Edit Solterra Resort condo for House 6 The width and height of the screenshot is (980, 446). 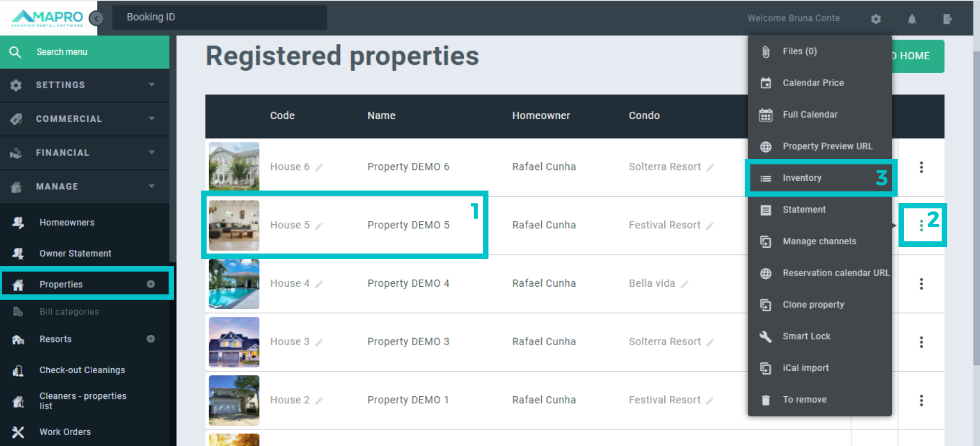[x=710, y=167]
